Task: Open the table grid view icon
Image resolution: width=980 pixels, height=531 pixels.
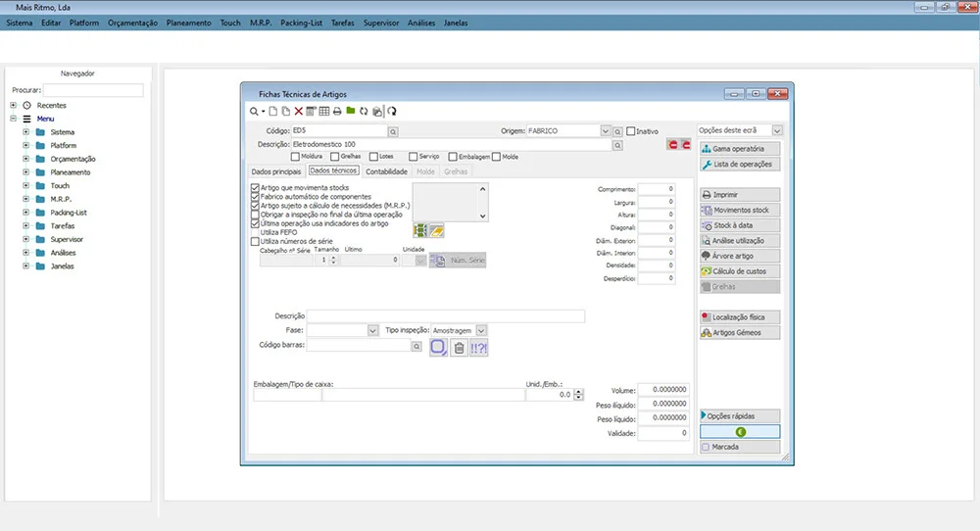Action: (x=323, y=112)
